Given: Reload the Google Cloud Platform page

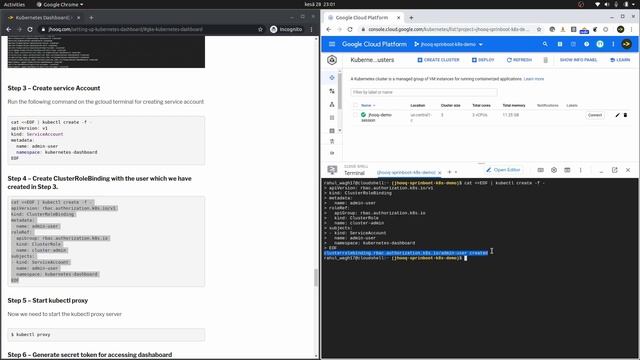Looking at the screenshot, I should (350, 29).
